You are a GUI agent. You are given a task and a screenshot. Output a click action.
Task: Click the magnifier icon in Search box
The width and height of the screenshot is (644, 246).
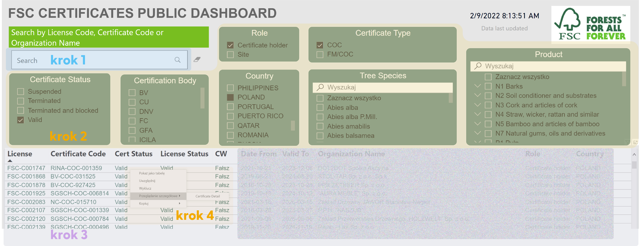[x=177, y=60]
